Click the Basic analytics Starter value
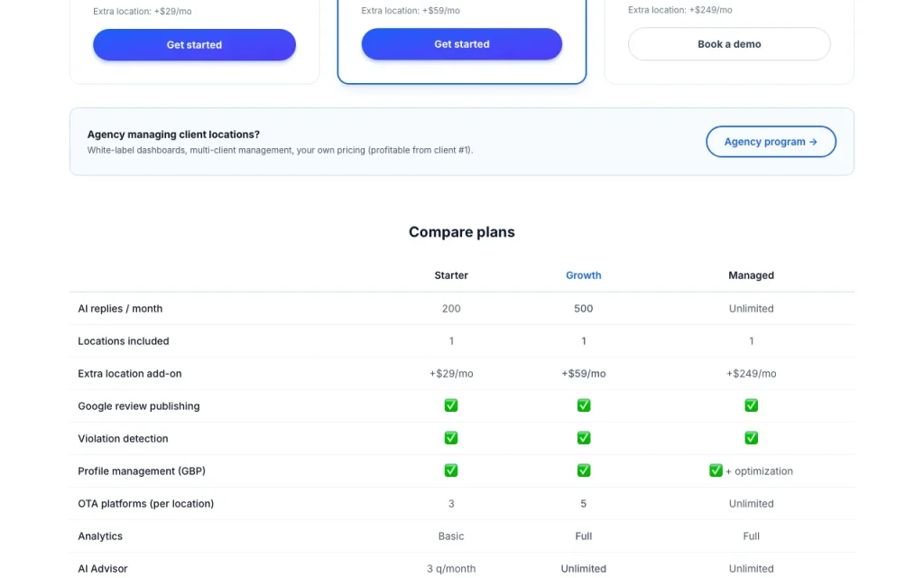The width and height of the screenshot is (924, 578). point(451,536)
